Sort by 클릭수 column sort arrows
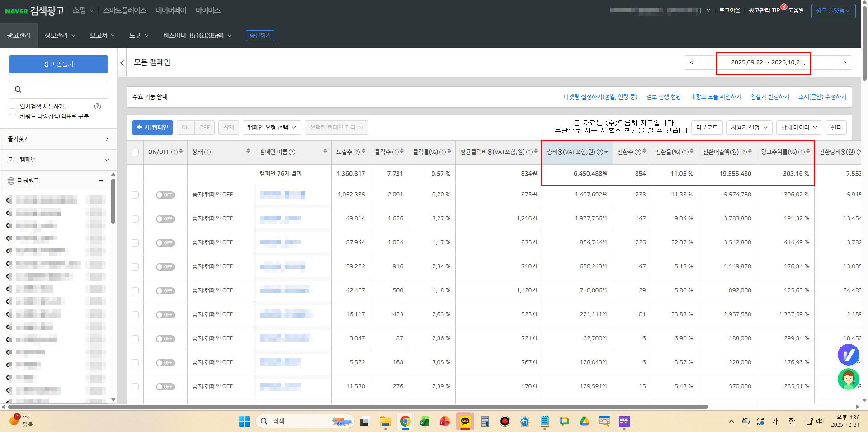This screenshot has height=432, width=868. 402,151
